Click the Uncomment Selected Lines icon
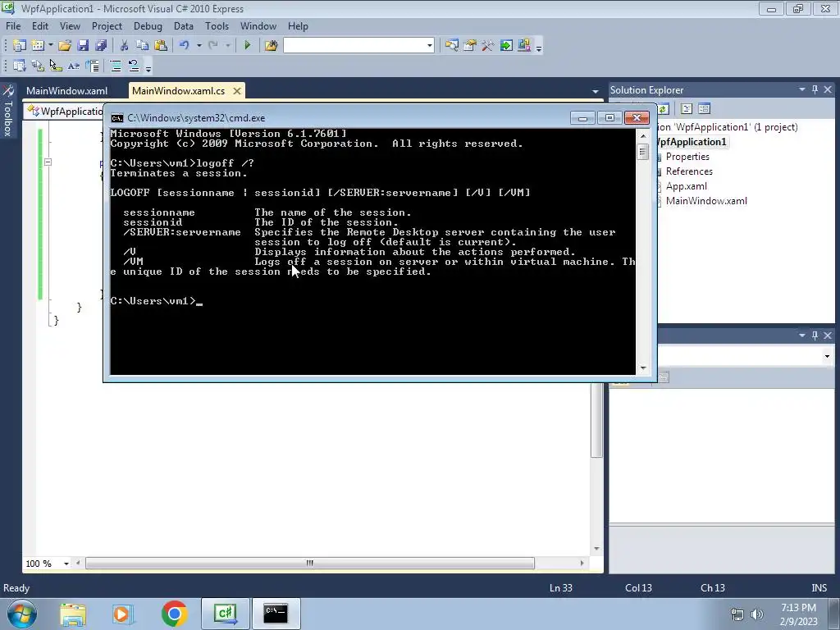 (x=134, y=66)
